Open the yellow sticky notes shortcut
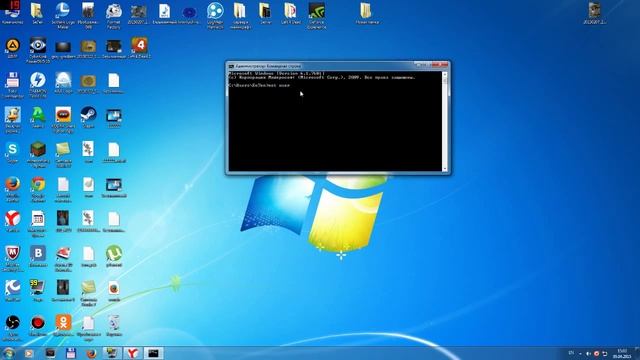The image size is (640, 360). click(63, 150)
